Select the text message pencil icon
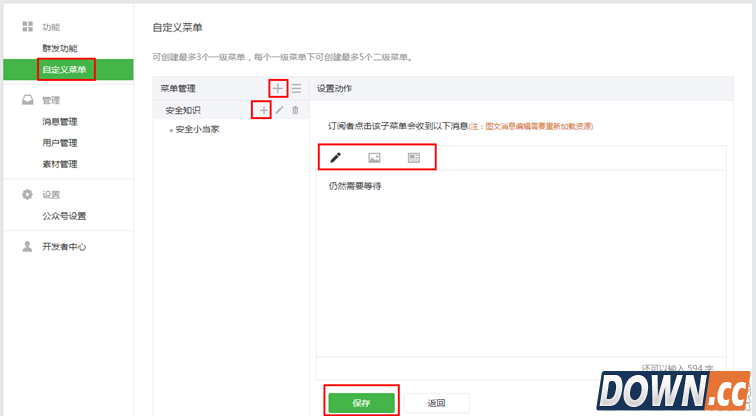Viewport: 756px width, 416px height. [336, 157]
